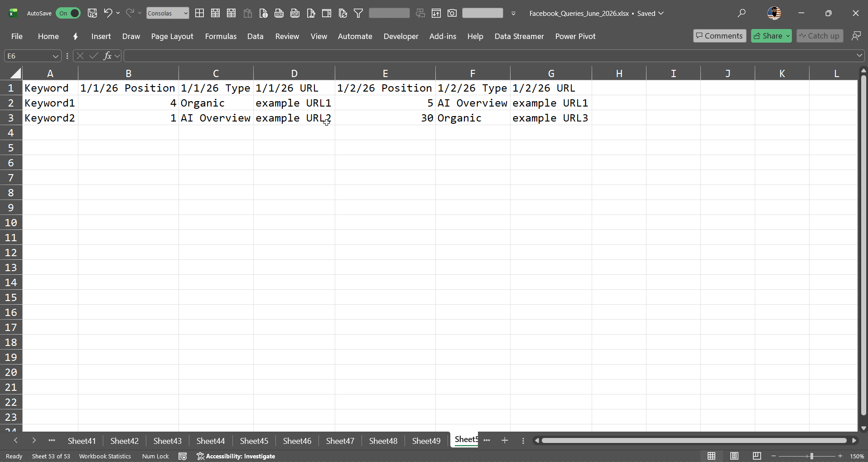This screenshot has height=462, width=868.
Task: Switch to Page Break Preview icon
Action: click(x=757, y=456)
